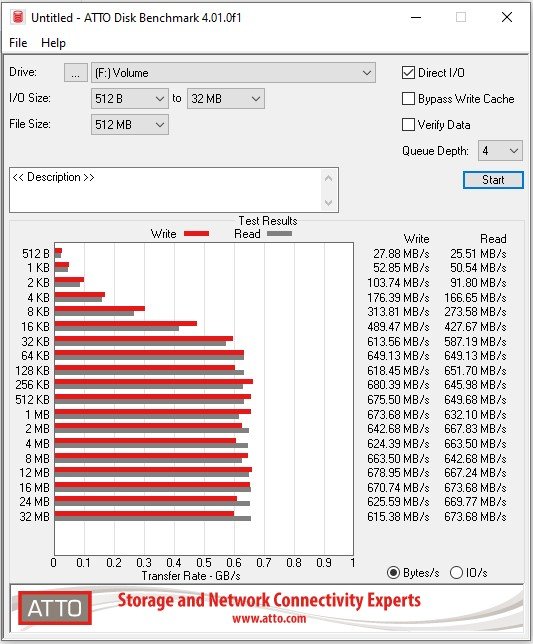Click inside the Description text box
The height and width of the screenshot is (644, 533).
164,190
